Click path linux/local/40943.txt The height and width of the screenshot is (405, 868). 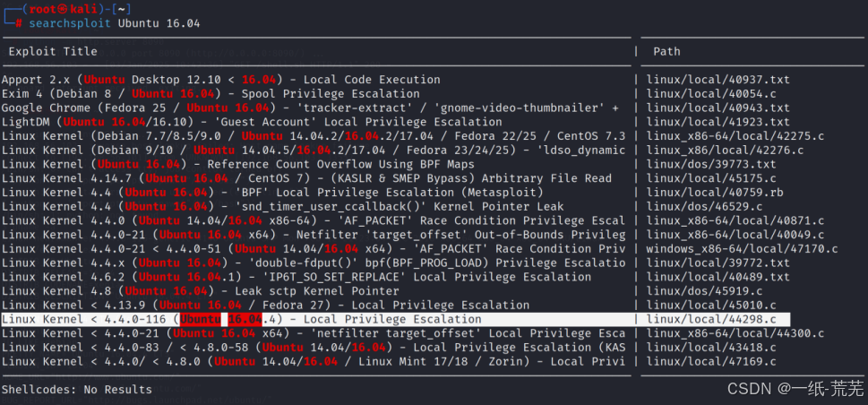pos(718,108)
